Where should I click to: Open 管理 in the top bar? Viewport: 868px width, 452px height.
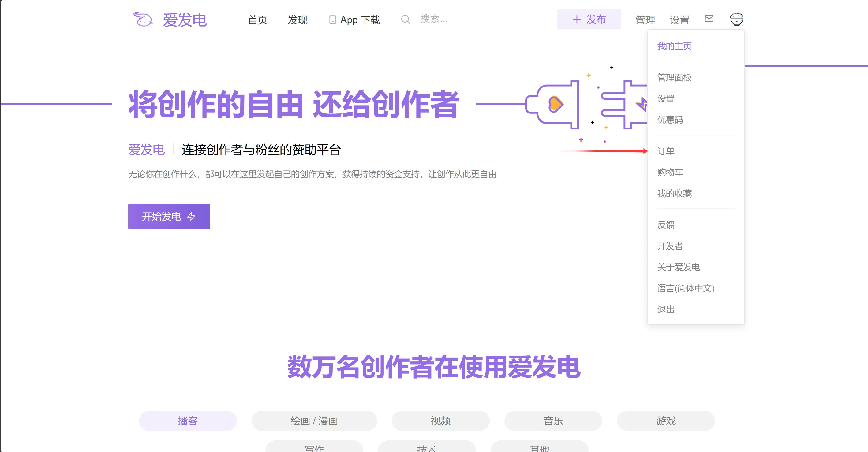[645, 20]
